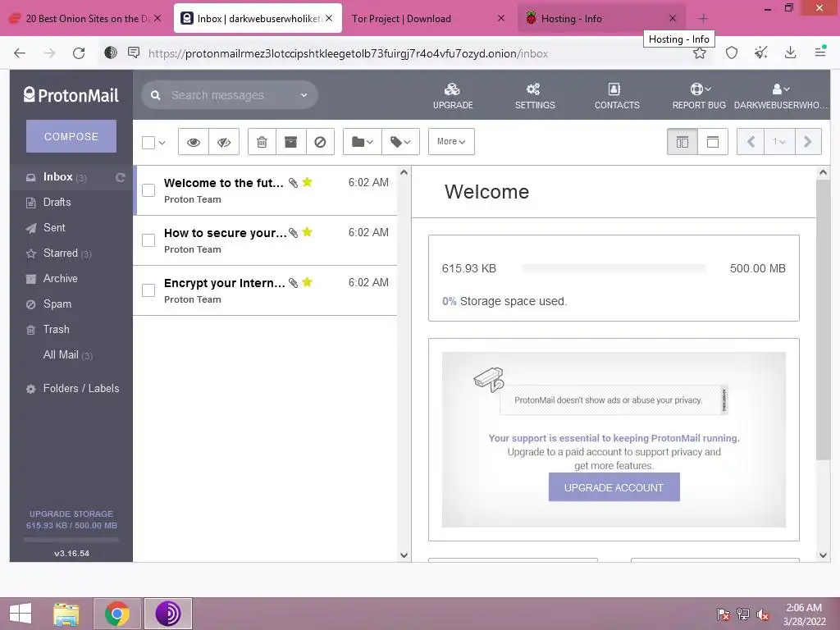
Task: Open the More actions dropdown
Action: point(451,142)
